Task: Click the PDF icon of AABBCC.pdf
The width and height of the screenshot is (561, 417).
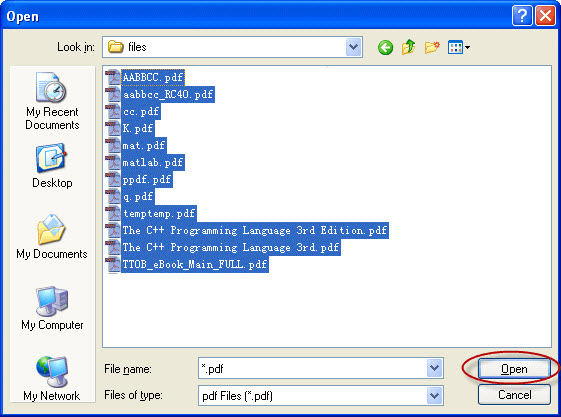Action: (x=113, y=77)
